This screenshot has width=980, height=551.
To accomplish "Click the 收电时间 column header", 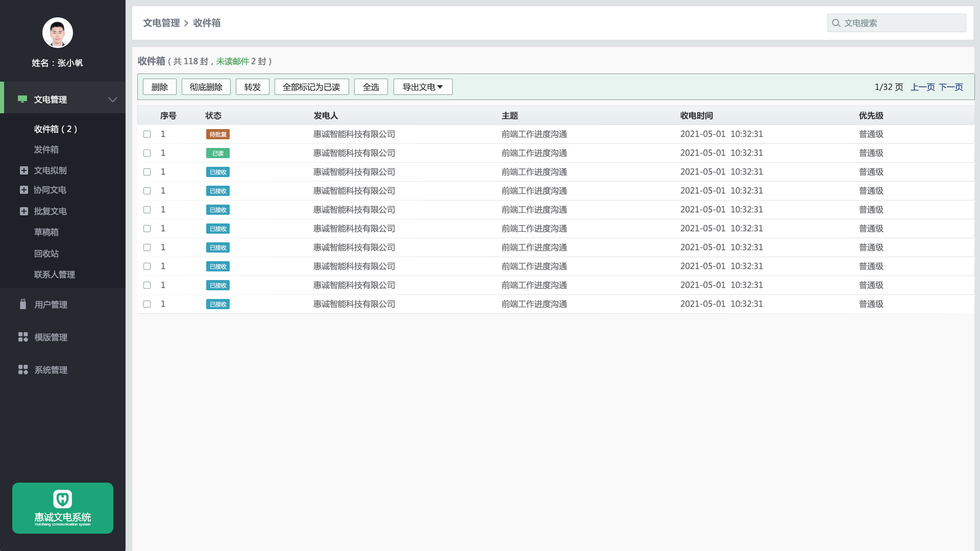I will pos(697,116).
